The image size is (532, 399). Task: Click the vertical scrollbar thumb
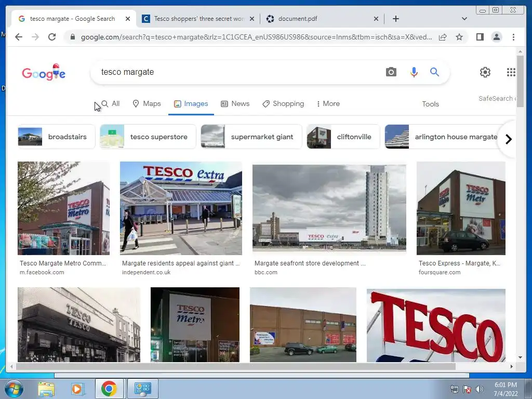click(x=520, y=81)
